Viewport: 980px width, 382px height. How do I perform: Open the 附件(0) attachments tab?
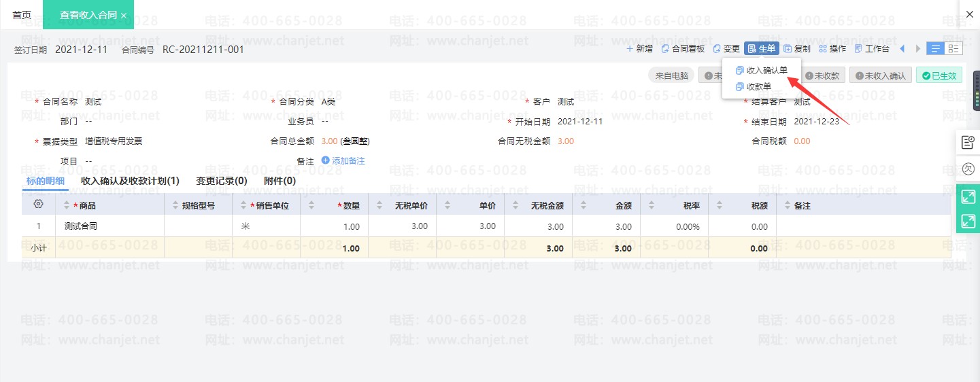(x=280, y=181)
